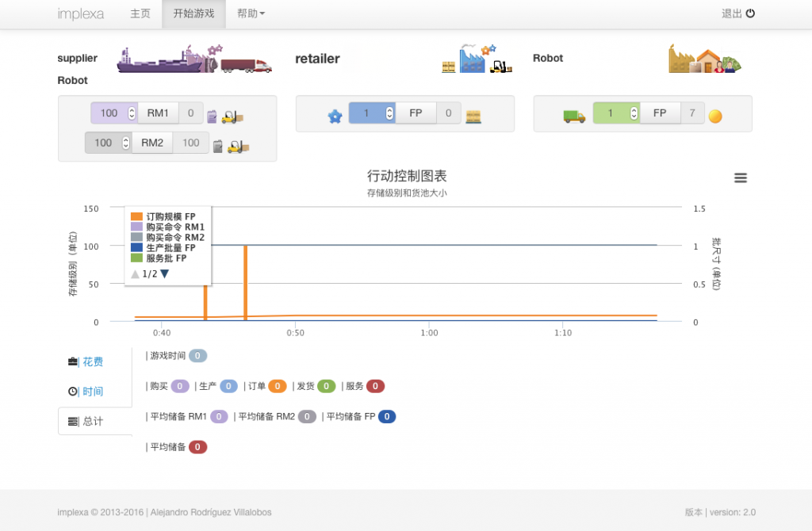Expand the 帮助 dropdown menu
The image size is (812, 531).
point(251,13)
